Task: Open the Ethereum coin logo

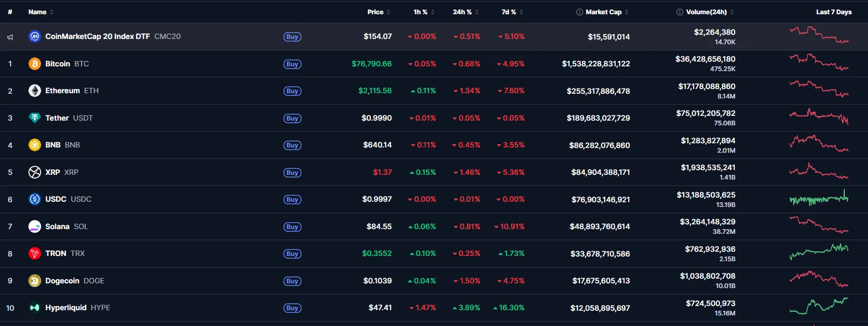Action: pyautogui.click(x=35, y=91)
